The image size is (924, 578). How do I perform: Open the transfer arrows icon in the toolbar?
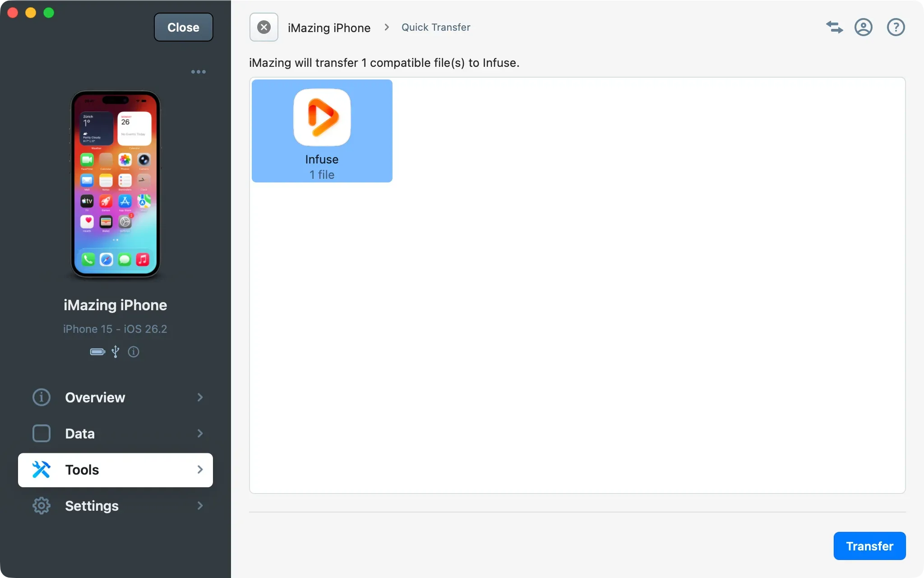click(x=834, y=27)
